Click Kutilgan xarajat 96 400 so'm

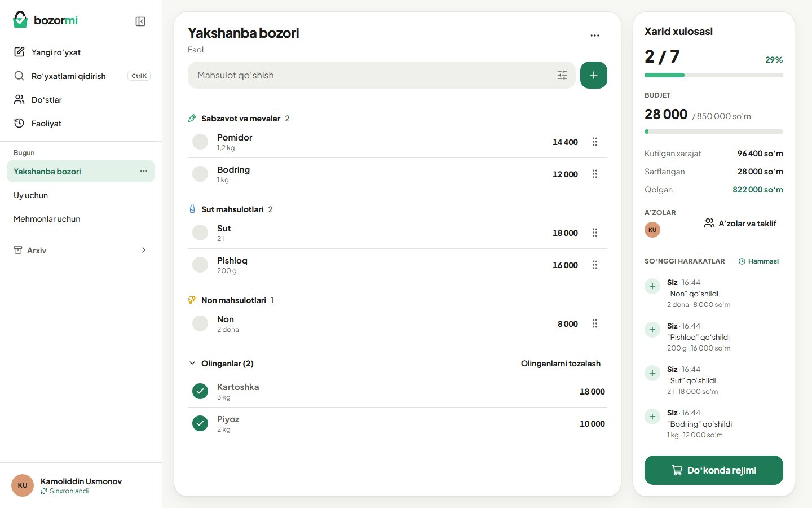[x=760, y=154]
